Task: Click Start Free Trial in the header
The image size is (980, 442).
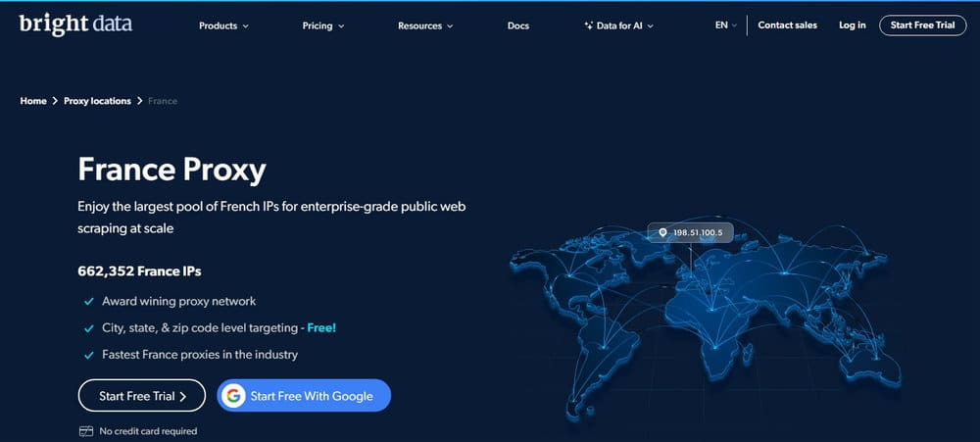Action: (922, 25)
